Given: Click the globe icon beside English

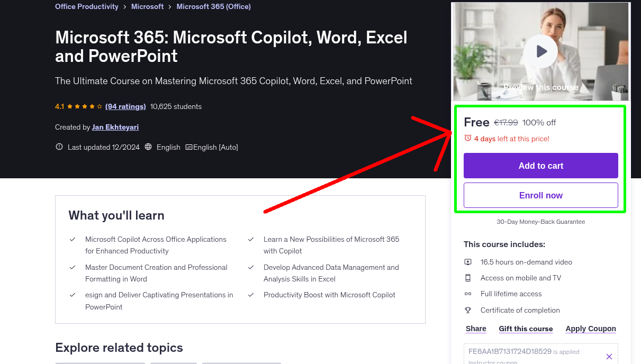Looking at the screenshot, I should tap(148, 147).
